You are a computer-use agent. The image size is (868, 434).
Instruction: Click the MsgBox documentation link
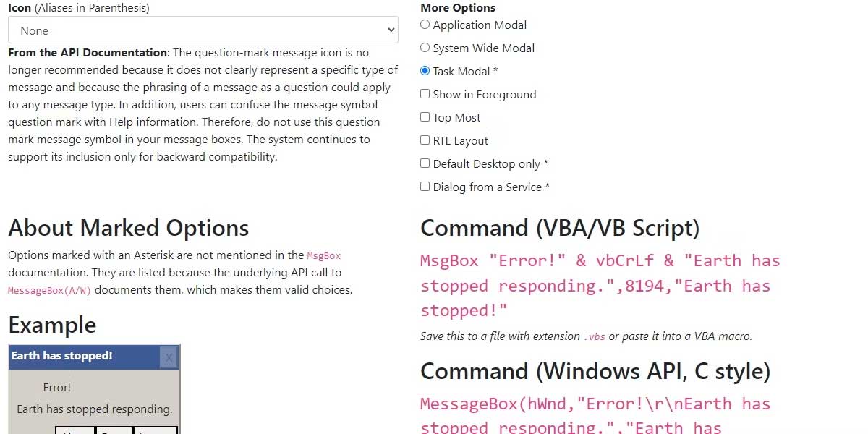coord(323,255)
